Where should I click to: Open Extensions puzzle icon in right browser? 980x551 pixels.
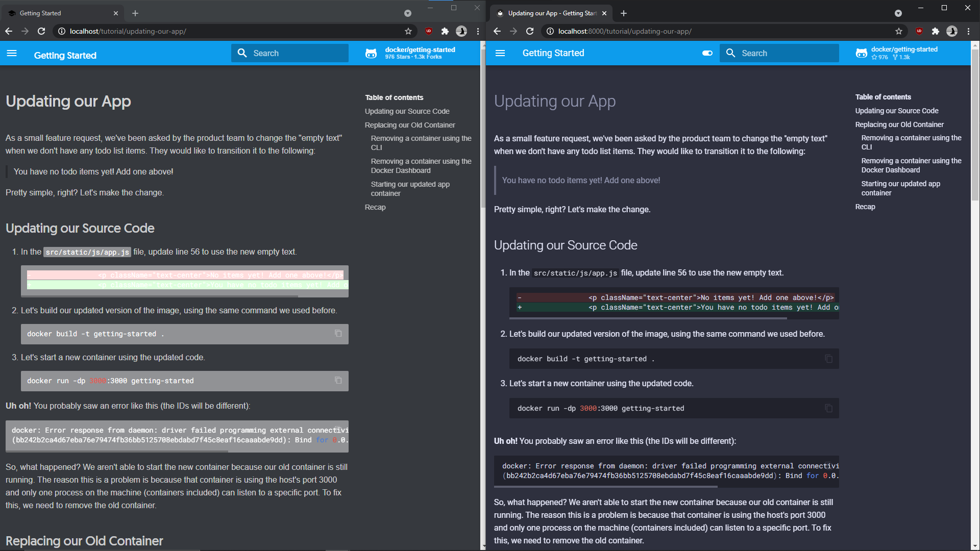click(935, 31)
